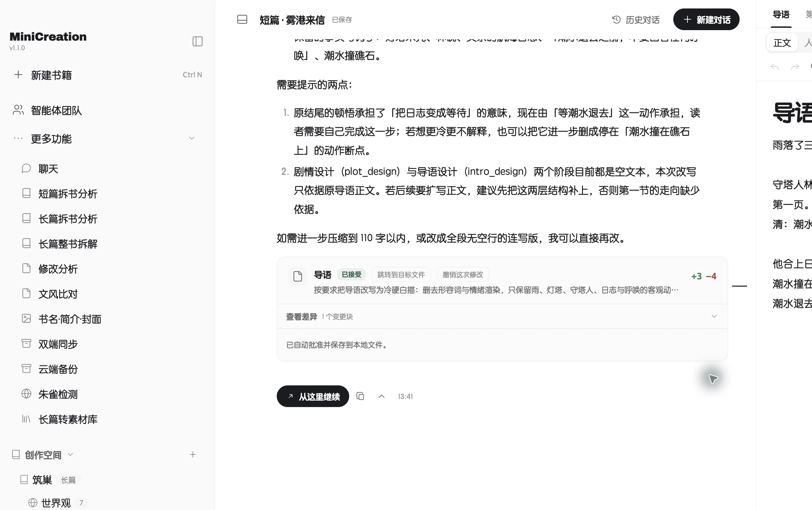Click 新建书籍 to create a book
The image size is (812, 510).
coord(107,75)
